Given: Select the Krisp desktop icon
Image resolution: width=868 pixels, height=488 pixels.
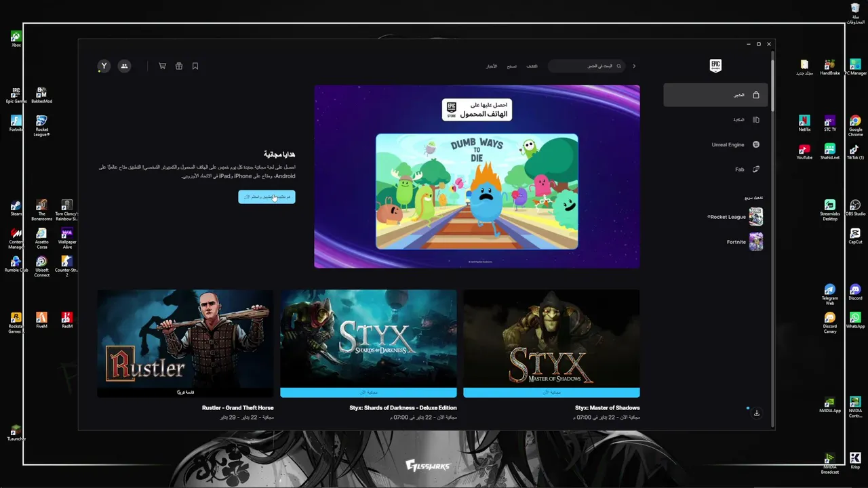Looking at the screenshot, I should (x=855, y=461).
